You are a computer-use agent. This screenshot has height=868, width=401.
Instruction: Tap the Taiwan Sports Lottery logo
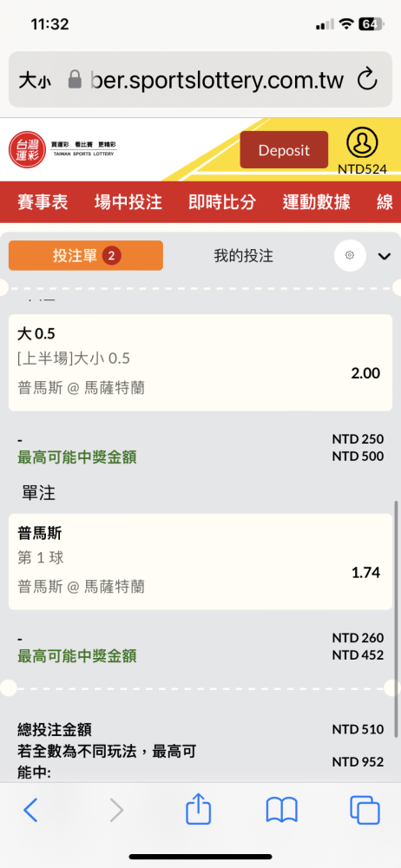(62, 149)
